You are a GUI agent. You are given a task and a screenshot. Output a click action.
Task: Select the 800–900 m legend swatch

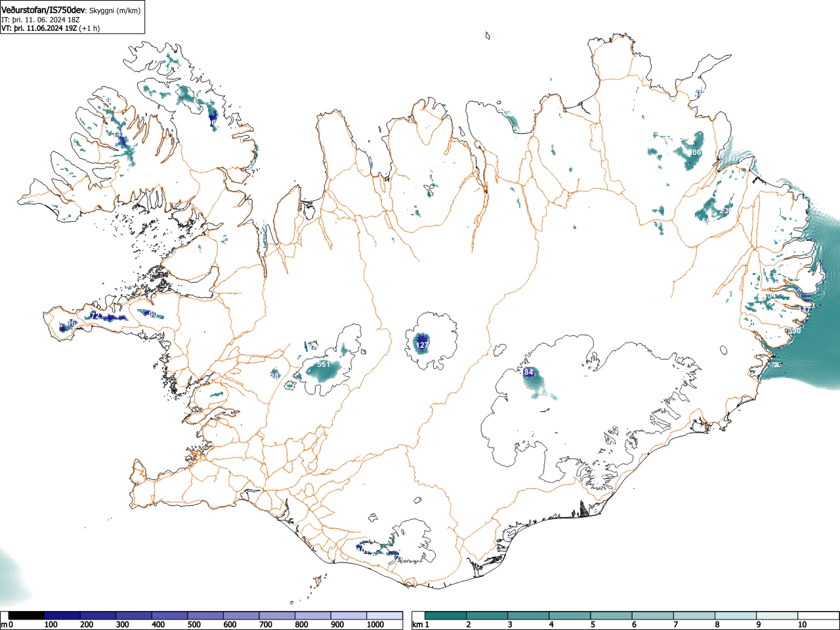coord(313,616)
